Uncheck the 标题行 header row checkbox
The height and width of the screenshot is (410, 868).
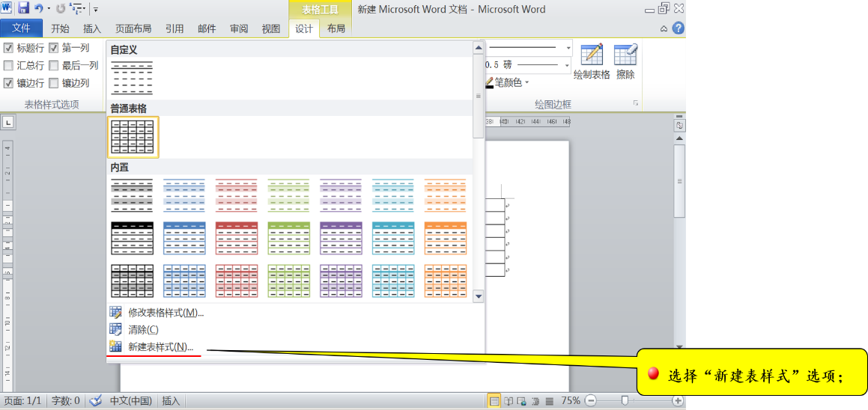(9, 48)
